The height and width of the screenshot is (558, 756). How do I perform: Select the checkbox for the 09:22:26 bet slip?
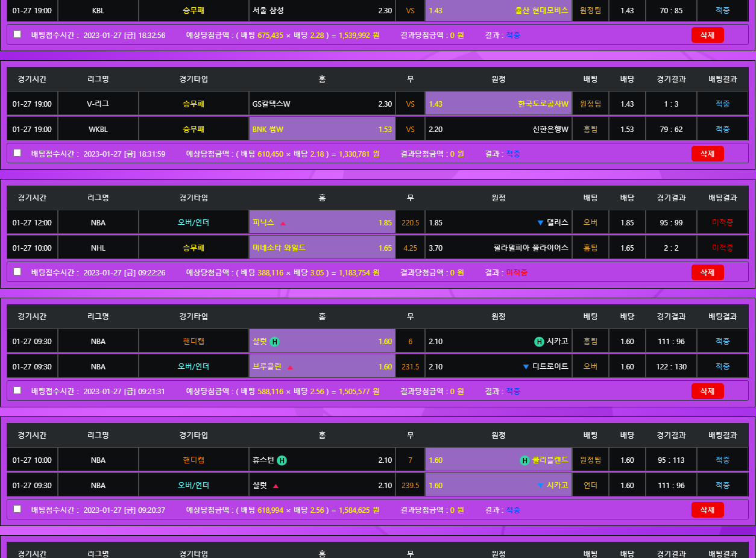coord(17,272)
